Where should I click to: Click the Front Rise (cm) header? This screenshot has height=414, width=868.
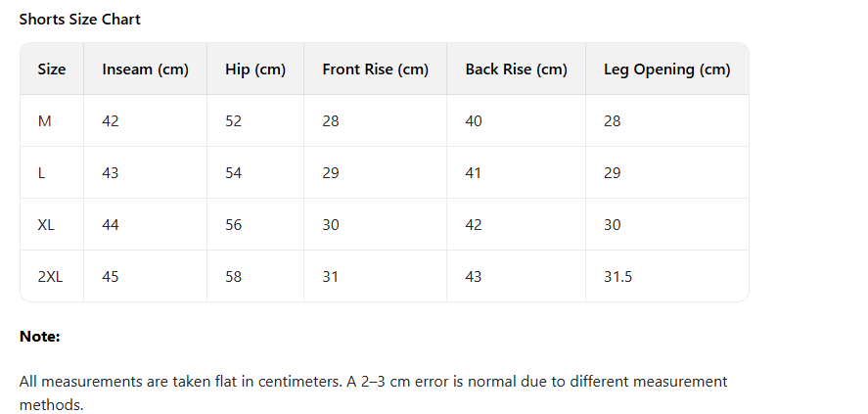375,69
